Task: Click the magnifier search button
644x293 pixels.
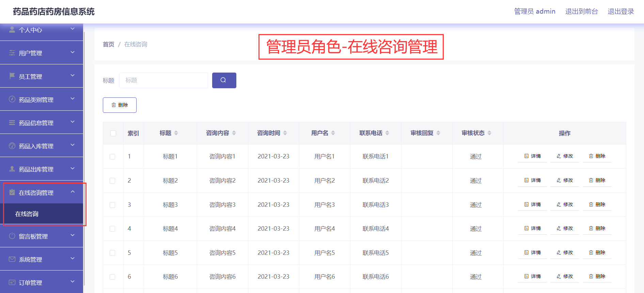Action: [224, 80]
